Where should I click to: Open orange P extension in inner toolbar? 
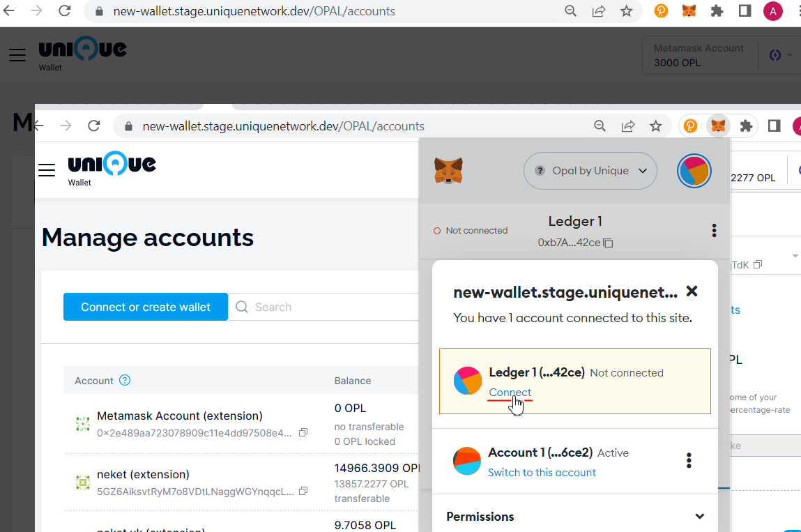[690, 126]
